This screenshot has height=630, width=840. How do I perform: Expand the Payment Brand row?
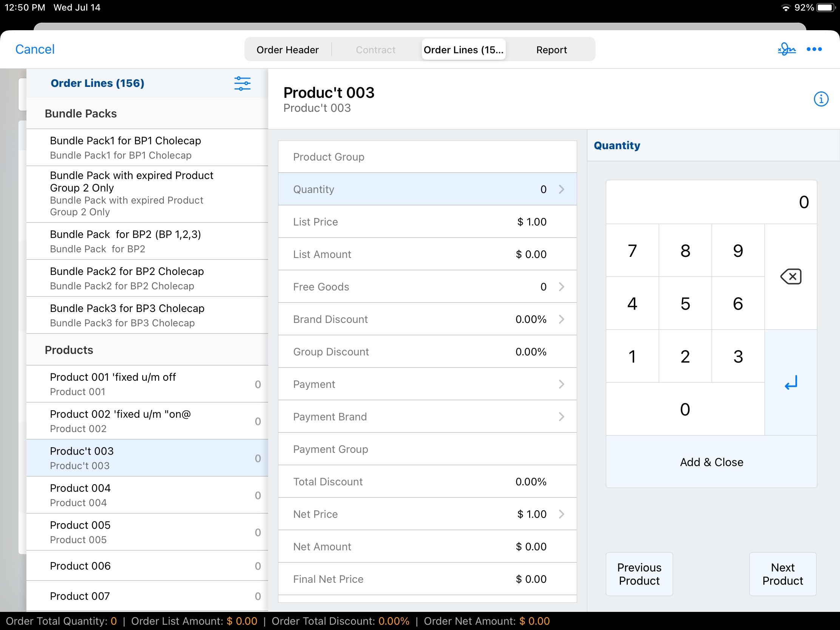[x=561, y=417]
